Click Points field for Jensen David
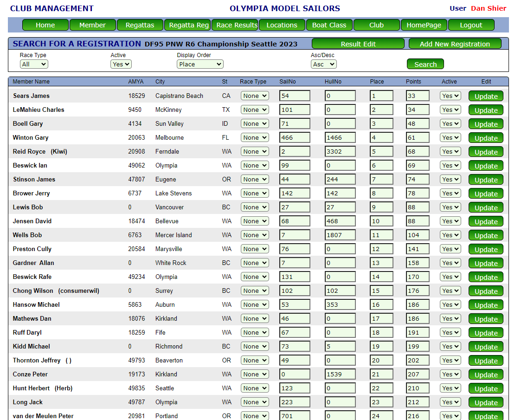 click(418, 221)
